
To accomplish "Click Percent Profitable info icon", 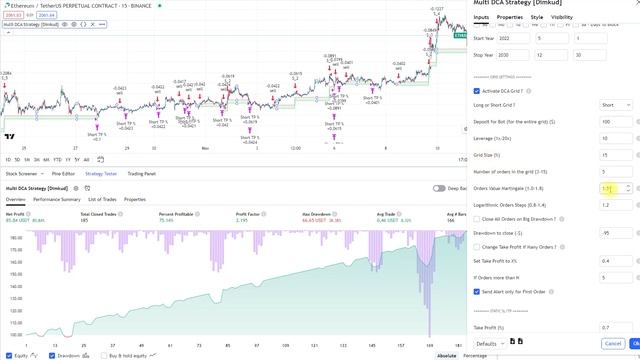I will pos(197,214).
